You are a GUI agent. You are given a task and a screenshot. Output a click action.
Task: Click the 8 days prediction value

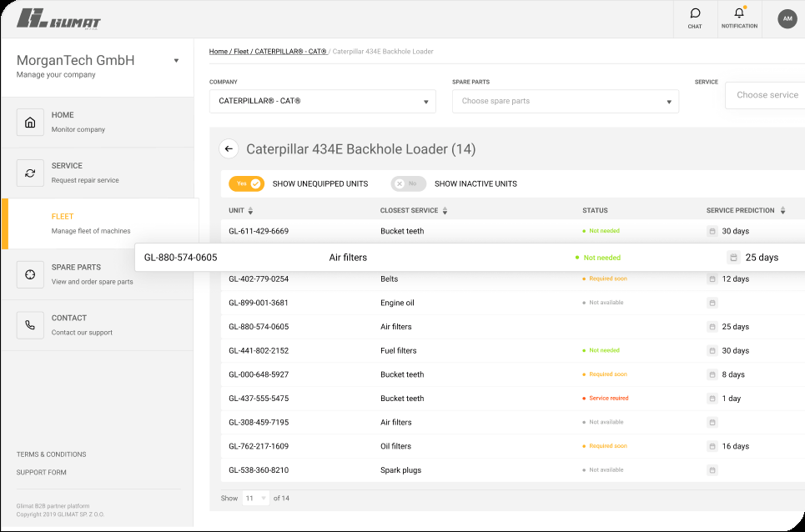pos(733,374)
